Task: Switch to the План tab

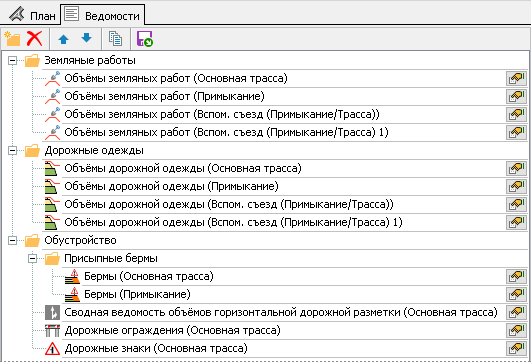Action: click(32, 15)
